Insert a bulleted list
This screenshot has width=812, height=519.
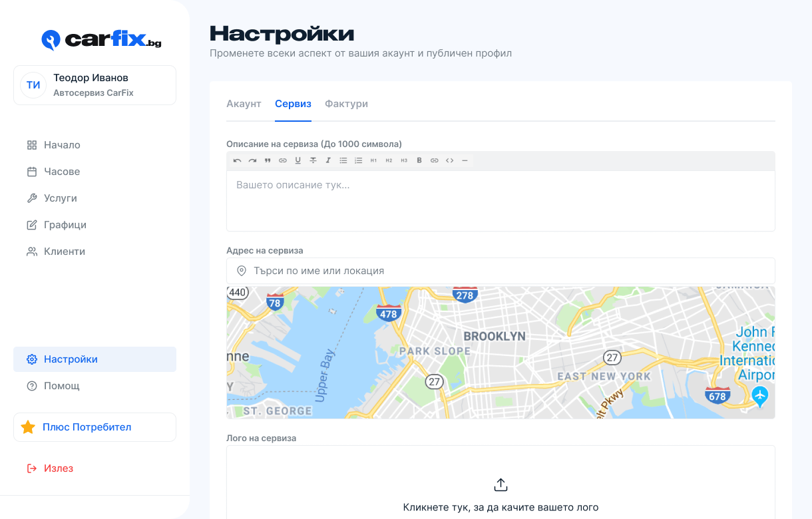[343, 160]
